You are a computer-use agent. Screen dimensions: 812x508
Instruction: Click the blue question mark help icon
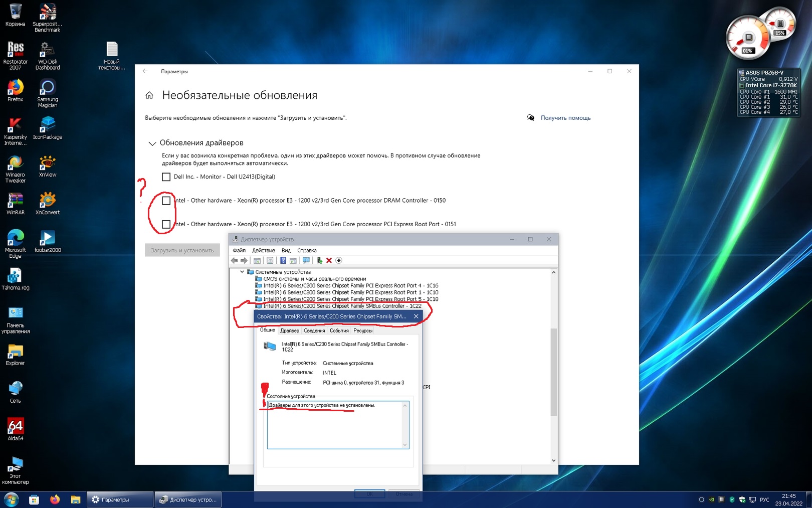point(283,260)
